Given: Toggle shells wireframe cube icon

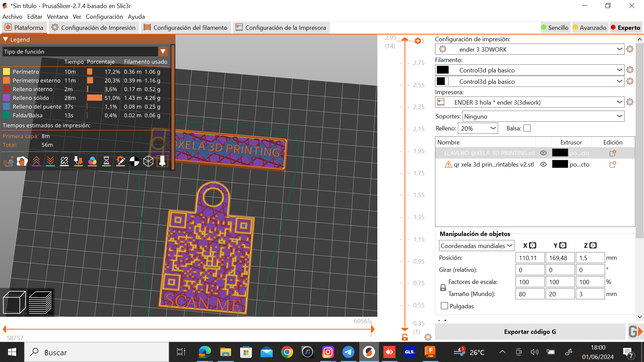Looking at the screenshot, I should tap(148, 161).
